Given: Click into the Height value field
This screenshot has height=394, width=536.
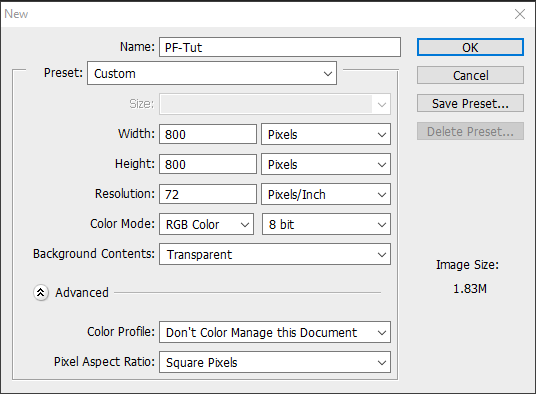Looking at the screenshot, I should pyautogui.click(x=208, y=164).
